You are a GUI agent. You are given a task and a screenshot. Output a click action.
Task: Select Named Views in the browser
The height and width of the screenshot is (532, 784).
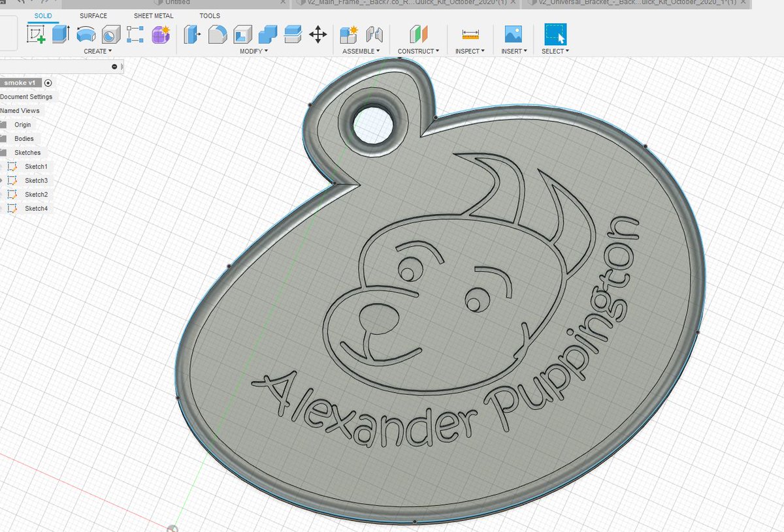tap(20, 111)
